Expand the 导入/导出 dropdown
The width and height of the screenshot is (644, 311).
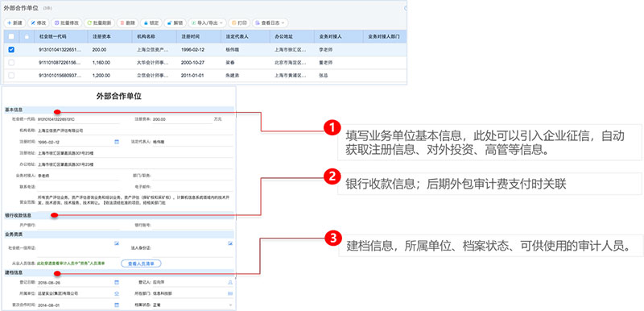coord(208,23)
